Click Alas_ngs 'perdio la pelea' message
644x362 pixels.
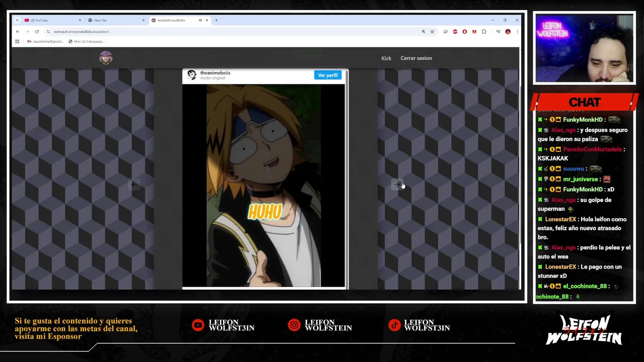[584, 252]
